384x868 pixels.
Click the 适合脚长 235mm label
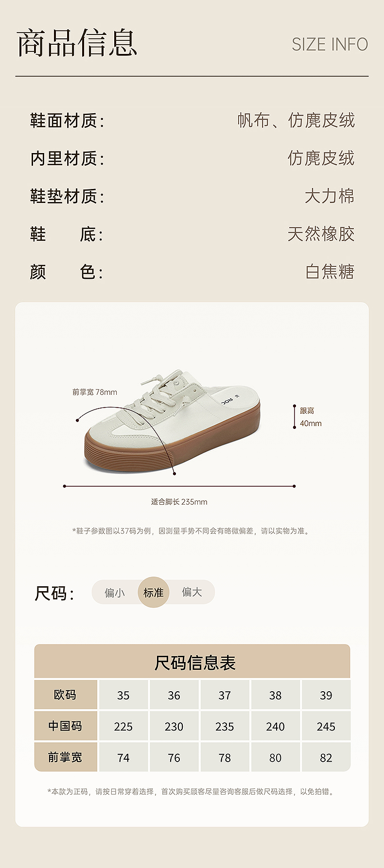click(179, 502)
